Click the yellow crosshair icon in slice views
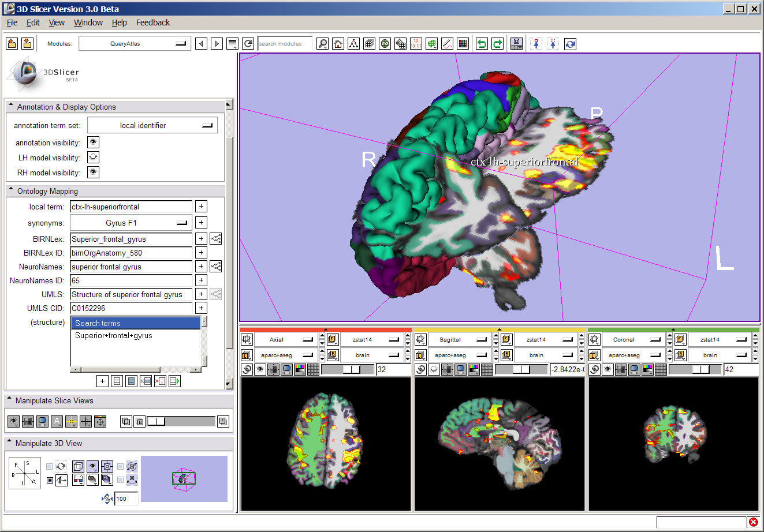This screenshot has height=532, width=764. [71, 422]
